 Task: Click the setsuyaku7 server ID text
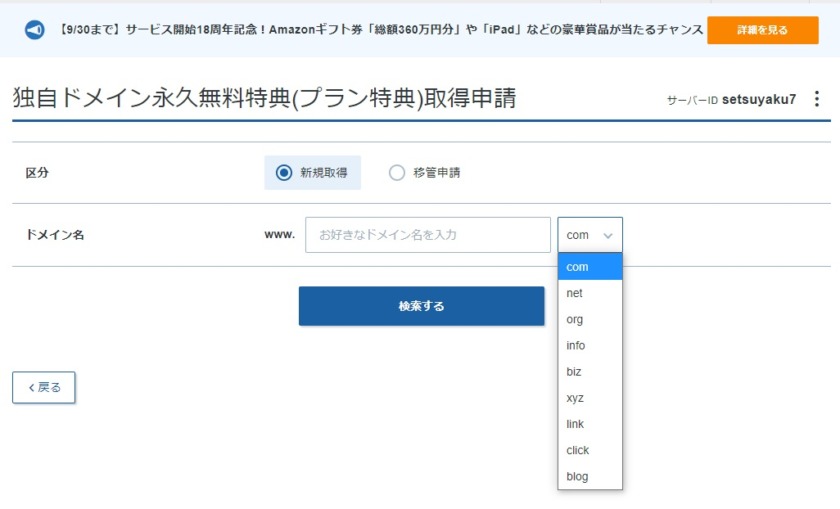pyautogui.click(x=759, y=100)
